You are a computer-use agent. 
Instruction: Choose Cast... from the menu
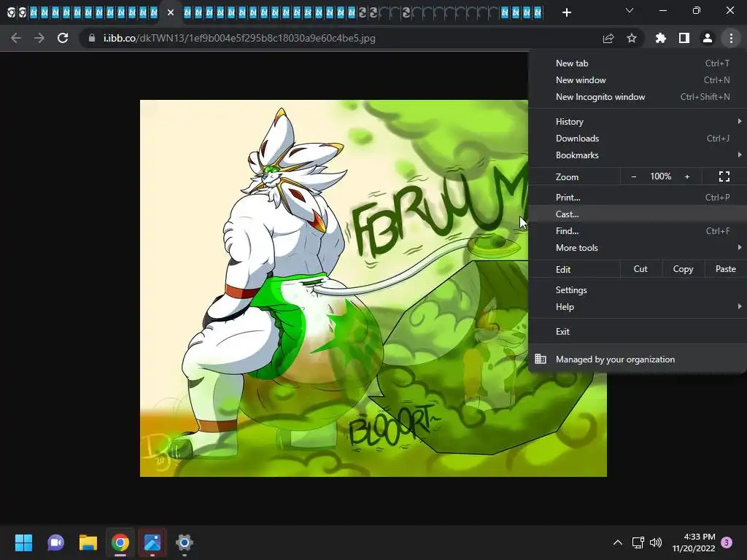click(x=638, y=214)
